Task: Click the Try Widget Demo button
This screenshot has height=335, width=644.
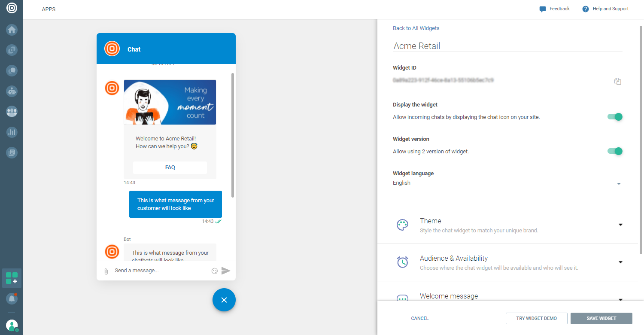Action: (537, 318)
